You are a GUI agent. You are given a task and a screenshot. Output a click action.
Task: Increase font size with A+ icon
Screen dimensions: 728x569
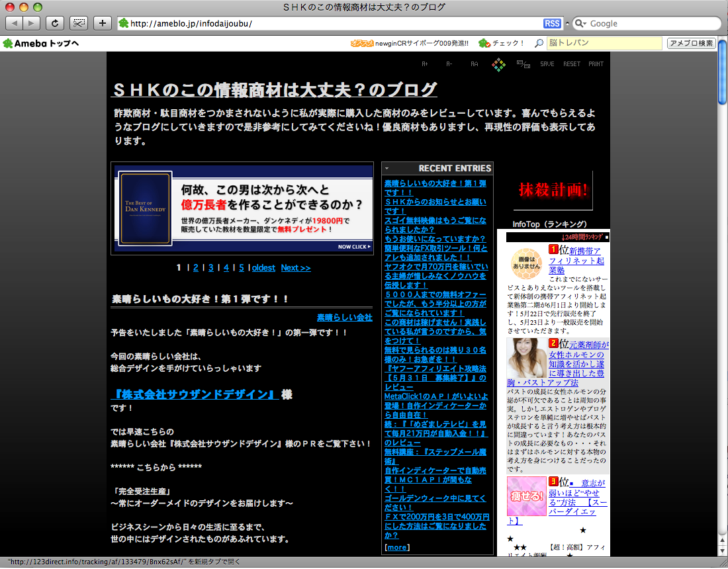pyautogui.click(x=425, y=64)
